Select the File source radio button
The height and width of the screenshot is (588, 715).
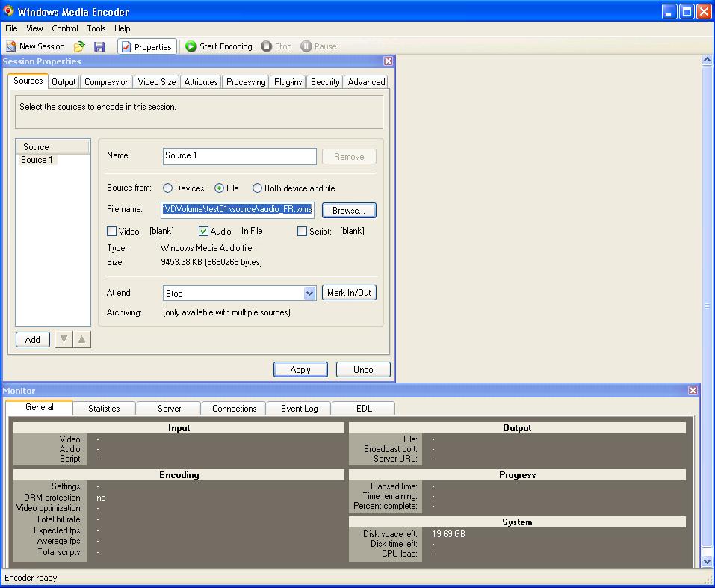[x=220, y=188]
